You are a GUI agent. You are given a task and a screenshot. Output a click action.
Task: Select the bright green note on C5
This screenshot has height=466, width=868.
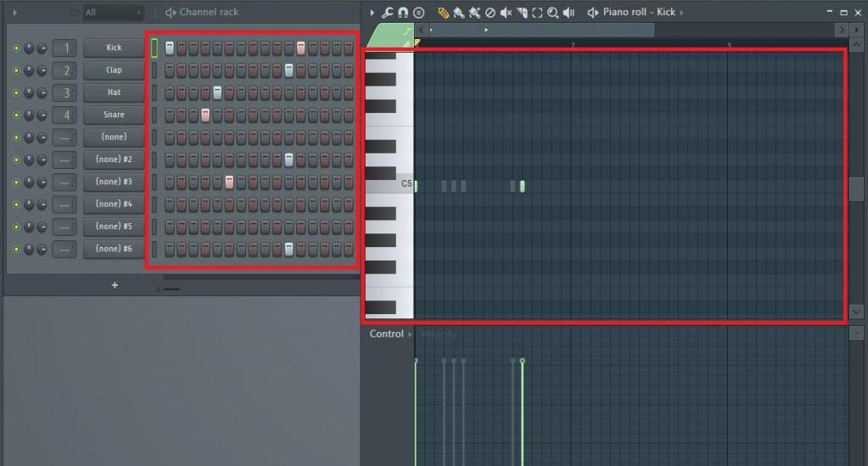(522, 186)
